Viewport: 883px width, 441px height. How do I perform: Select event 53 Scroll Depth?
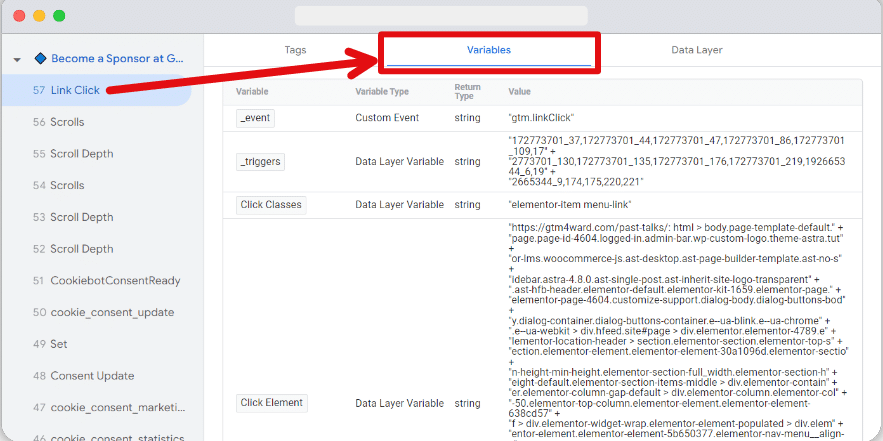point(73,217)
